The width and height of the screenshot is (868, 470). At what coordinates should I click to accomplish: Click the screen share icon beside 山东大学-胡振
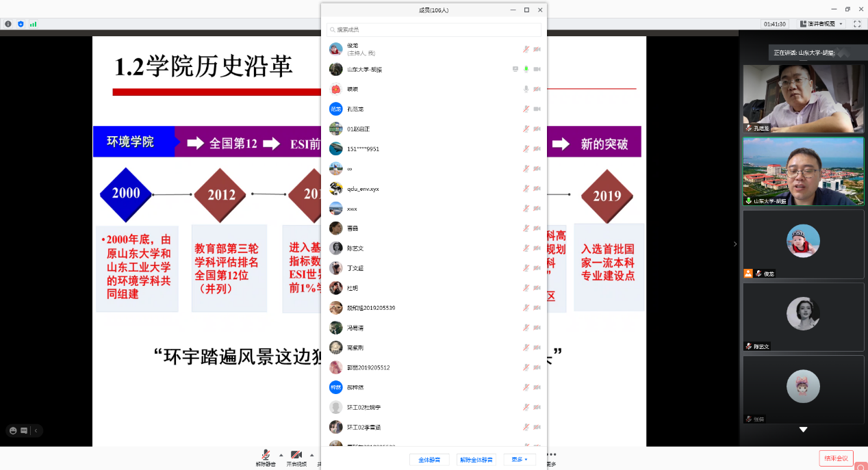click(515, 69)
